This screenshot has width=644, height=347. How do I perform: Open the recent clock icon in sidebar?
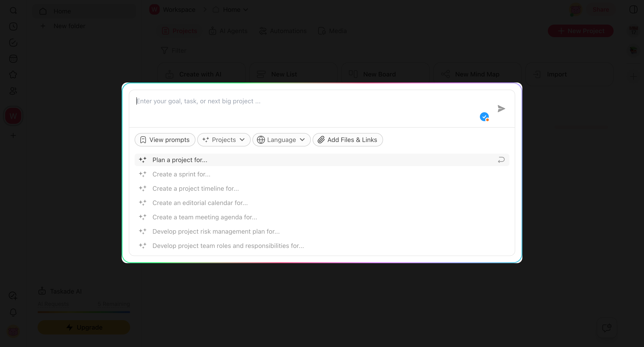click(x=13, y=27)
